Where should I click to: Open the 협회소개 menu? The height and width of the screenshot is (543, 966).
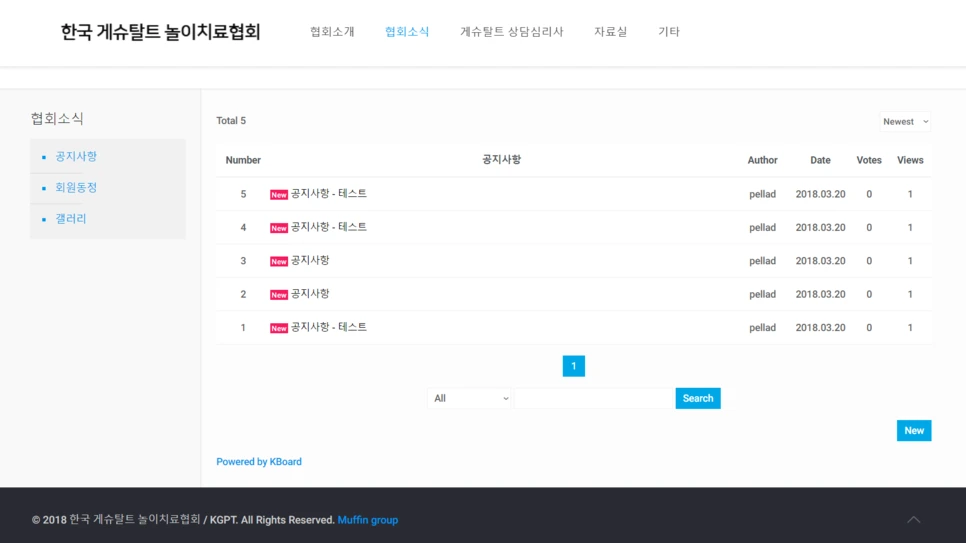click(332, 31)
